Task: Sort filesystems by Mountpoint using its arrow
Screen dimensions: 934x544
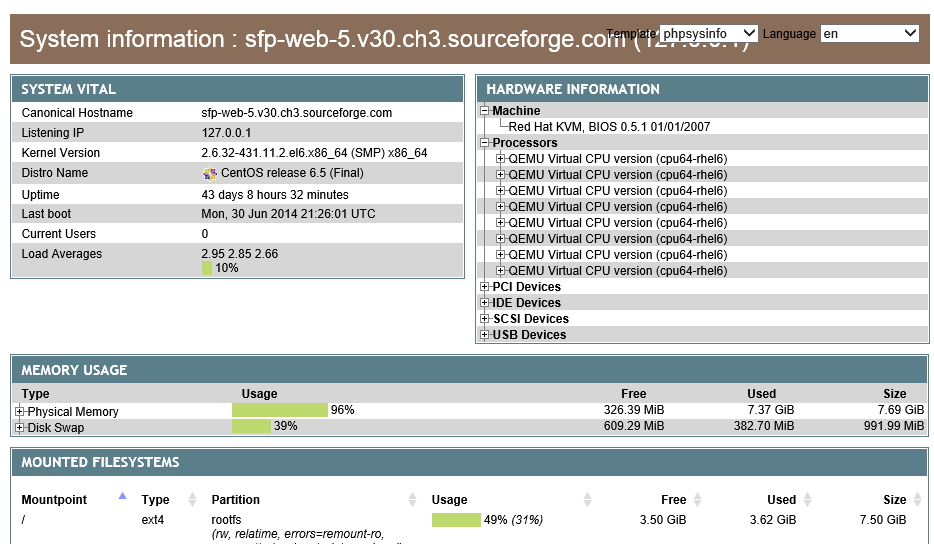Action: (123, 496)
